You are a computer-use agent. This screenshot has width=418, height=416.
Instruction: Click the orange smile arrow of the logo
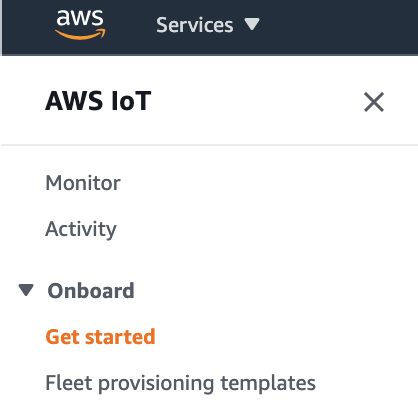(x=80, y=35)
